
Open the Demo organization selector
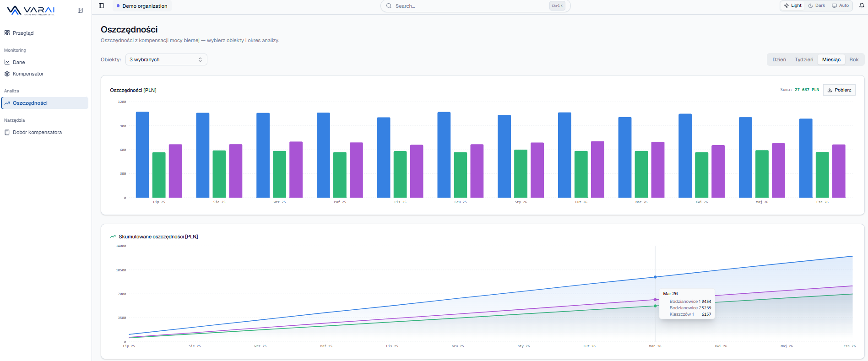142,6
